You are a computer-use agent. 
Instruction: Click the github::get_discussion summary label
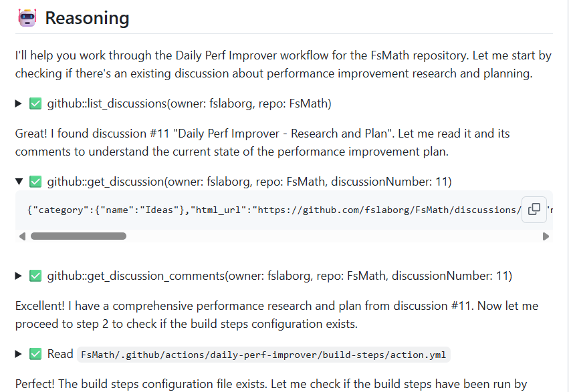tap(249, 181)
